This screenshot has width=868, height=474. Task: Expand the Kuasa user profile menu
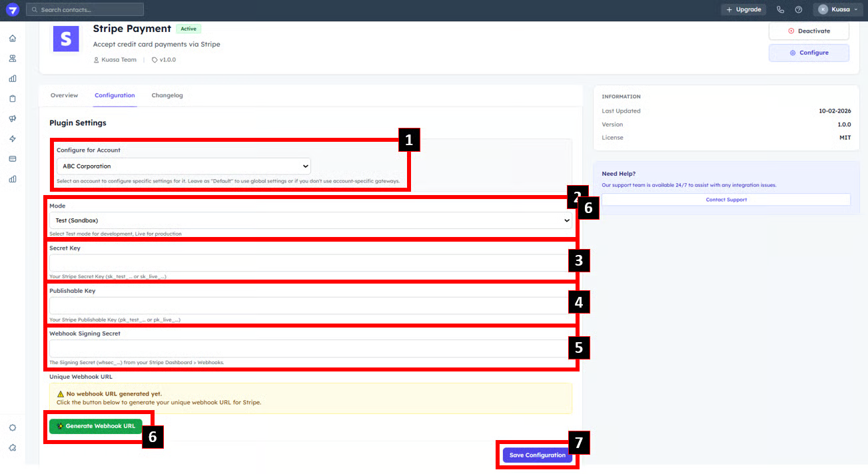point(838,9)
